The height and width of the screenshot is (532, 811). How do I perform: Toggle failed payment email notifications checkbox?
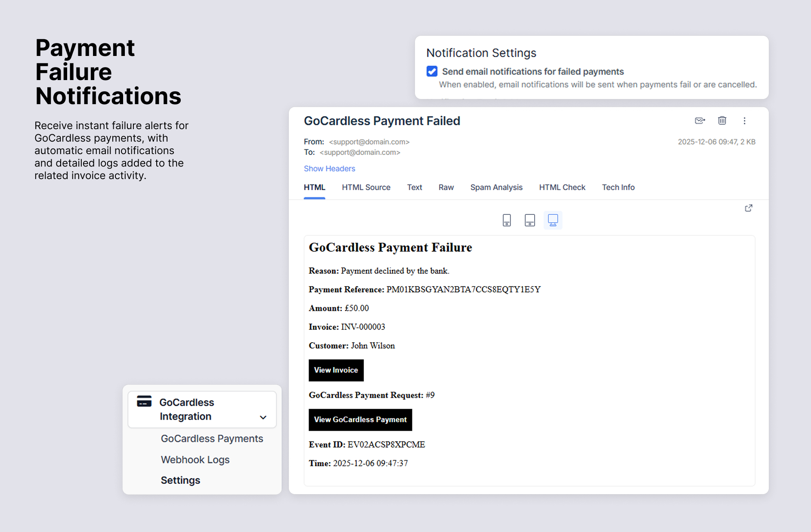coord(432,71)
